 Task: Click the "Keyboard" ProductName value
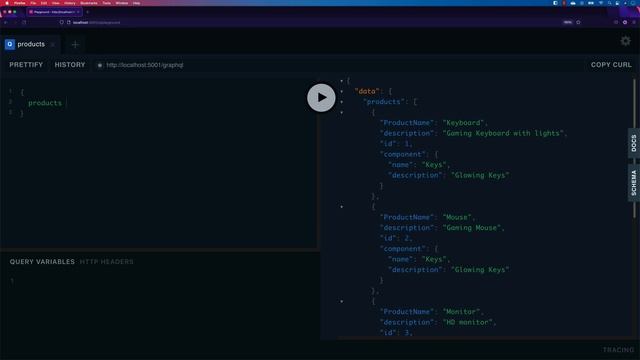[x=463, y=122]
